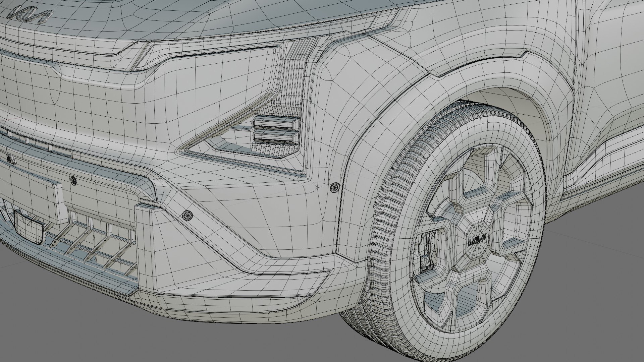Select the stacked headlight lamp modules

[x=276, y=129]
